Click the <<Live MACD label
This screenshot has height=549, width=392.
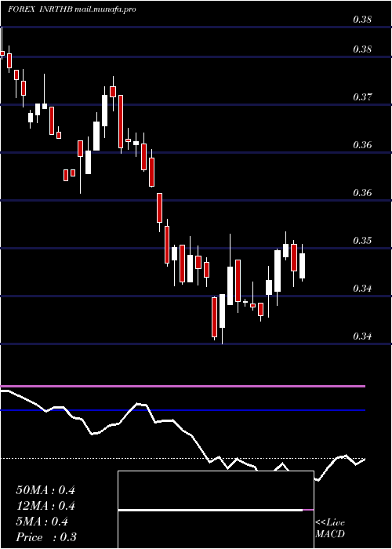tap(330, 529)
